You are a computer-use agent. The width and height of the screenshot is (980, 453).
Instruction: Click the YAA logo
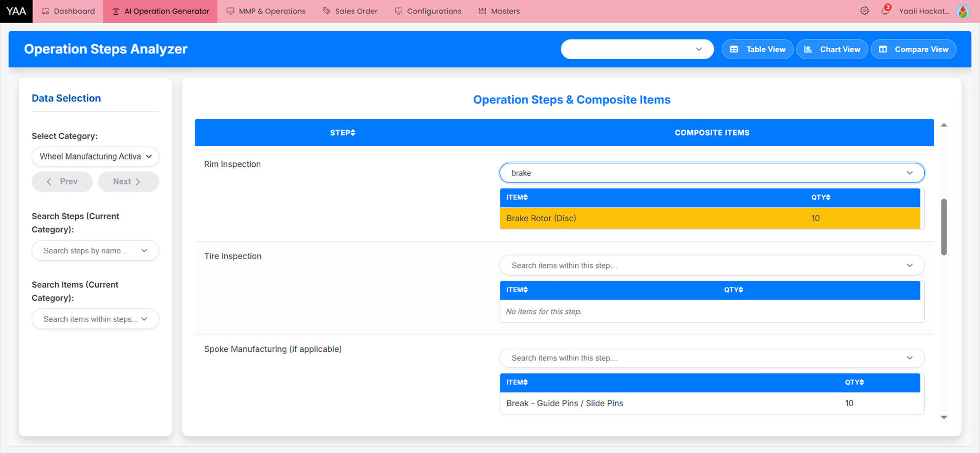pos(16,11)
